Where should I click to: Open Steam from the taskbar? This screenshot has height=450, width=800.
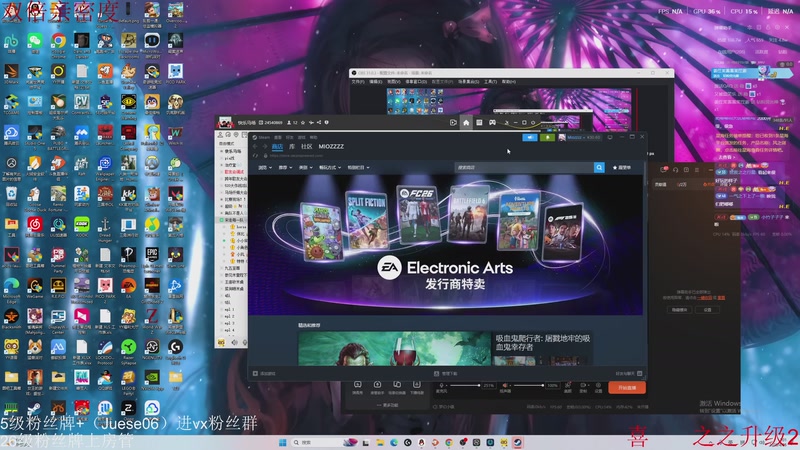[517, 442]
